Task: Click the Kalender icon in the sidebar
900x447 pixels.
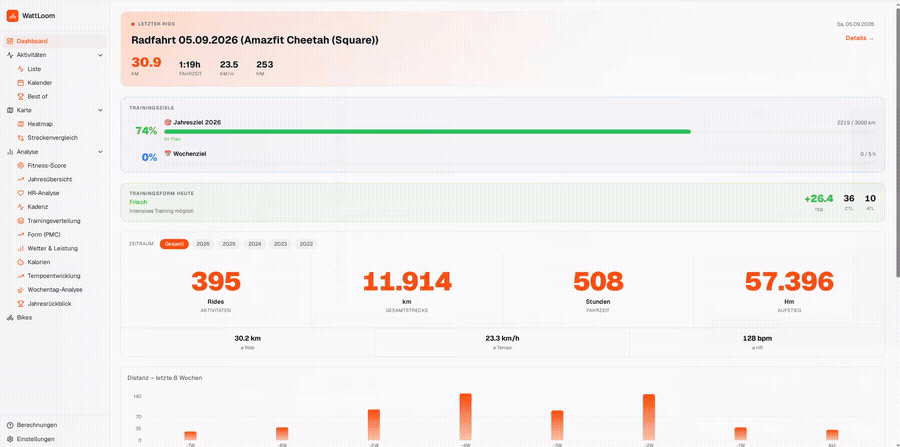Action: pyautogui.click(x=21, y=83)
